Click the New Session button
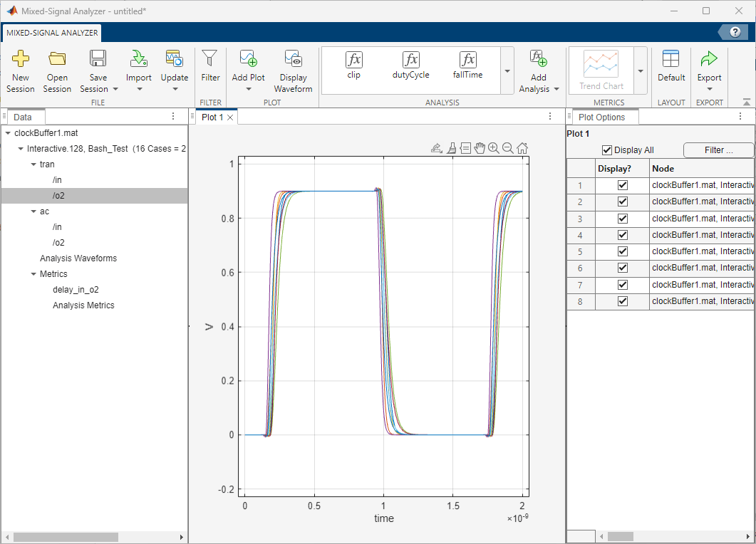756x544 pixels. pos(21,69)
